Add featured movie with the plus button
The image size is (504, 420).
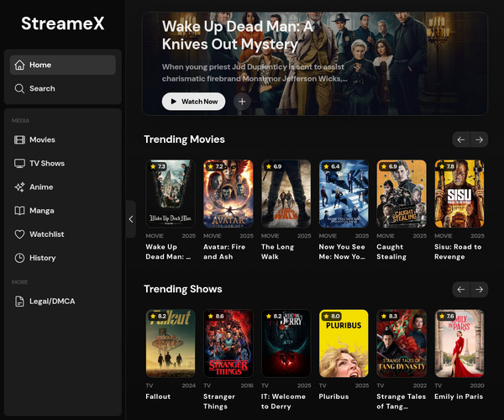pyautogui.click(x=242, y=102)
